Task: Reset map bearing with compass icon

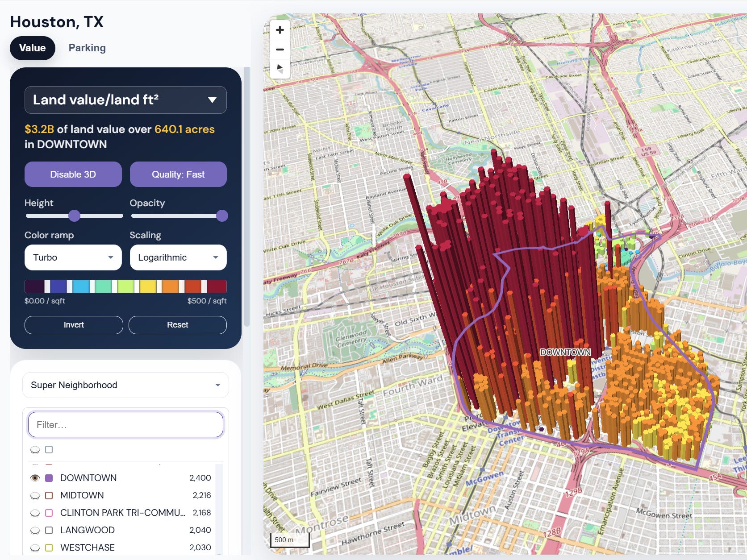Action: click(x=280, y=69)
